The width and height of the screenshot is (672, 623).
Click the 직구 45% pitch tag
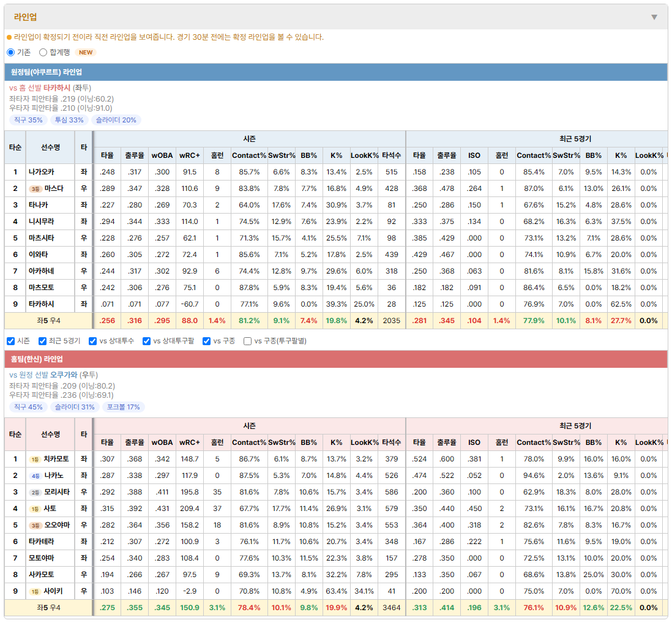[28, 407]
